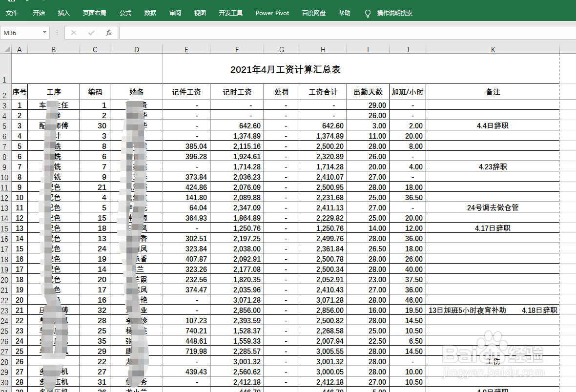The height and width of the screenshot is (392, 576).
Task: Open the 数据 ribbon tab
Action: tap(150, 13)
